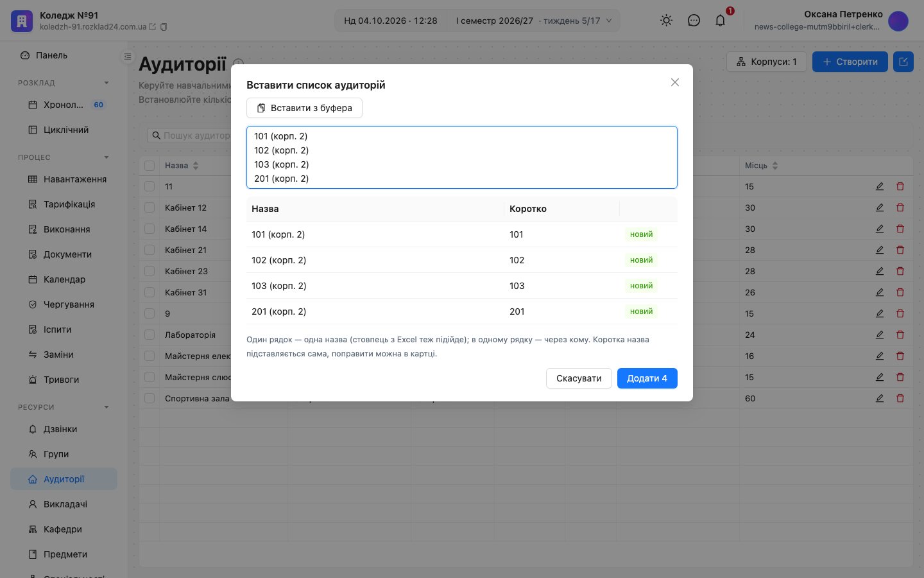The height and width of the screenshot is (578, 924).
Task: Click the Скасувати button
Action: click(x=579, y=378)
